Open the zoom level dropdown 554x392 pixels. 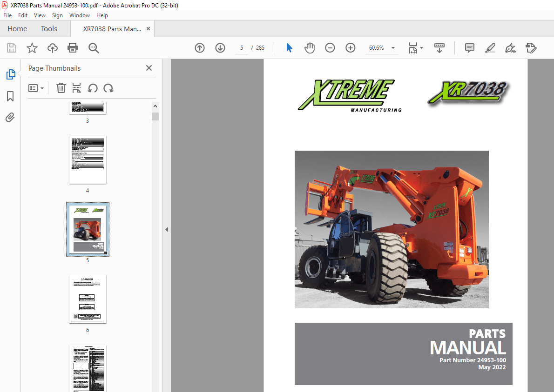tap(392, 48)
